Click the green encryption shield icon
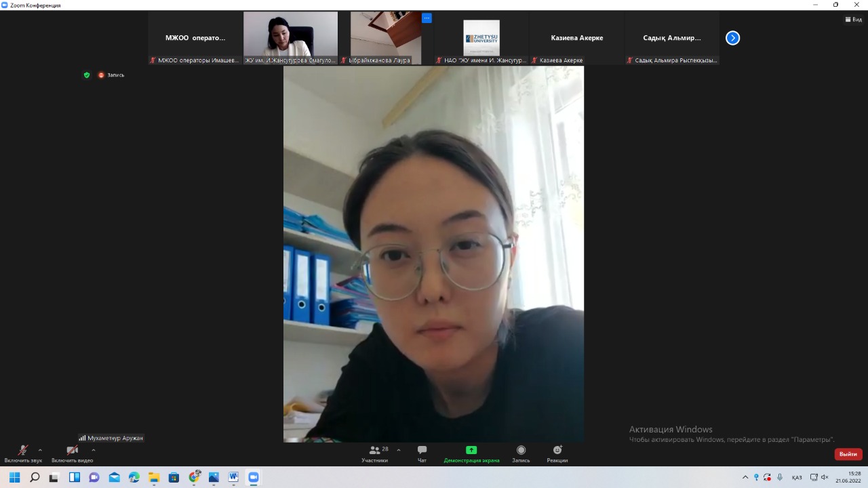Screen dimensions: 868x488 [87, 75]
